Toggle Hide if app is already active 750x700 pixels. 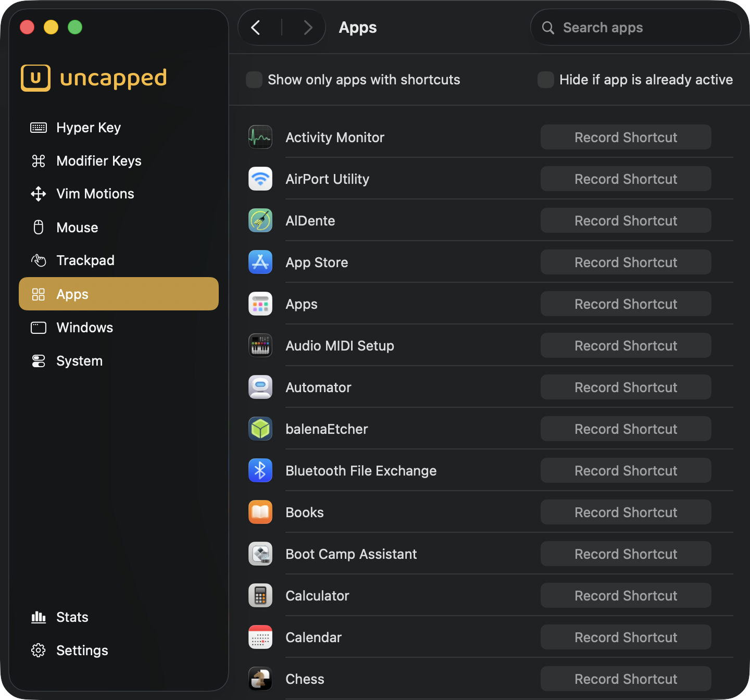(x=546, y=80)
